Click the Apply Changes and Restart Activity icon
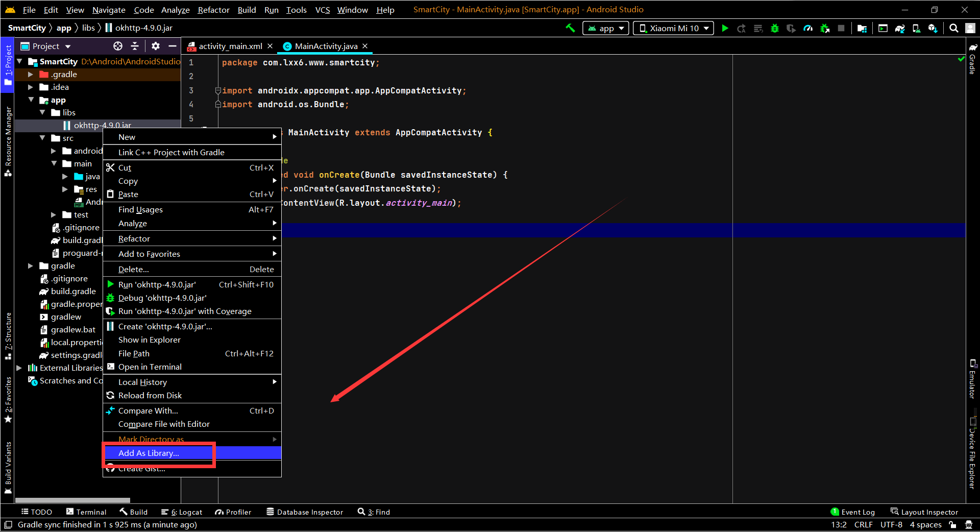The image size is (980, 532). pos(742,28)
